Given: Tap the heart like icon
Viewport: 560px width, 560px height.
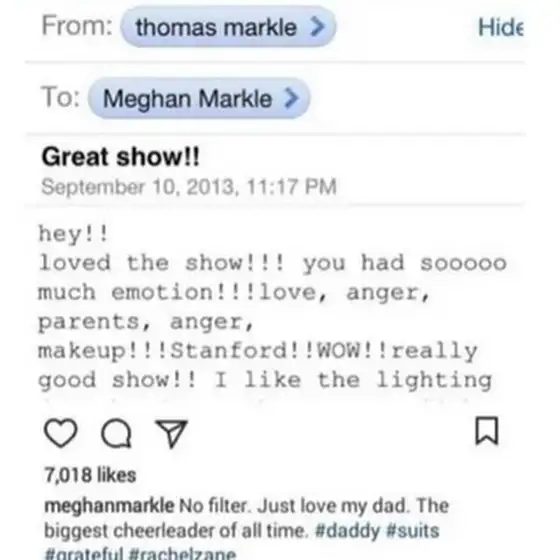Looking at the screenshot, I should point(60,433).
